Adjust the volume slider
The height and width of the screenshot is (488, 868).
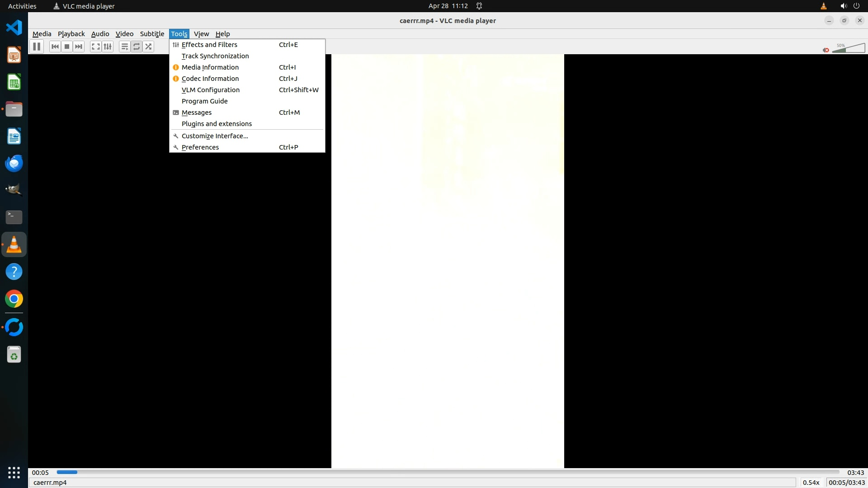click(849, 48)
